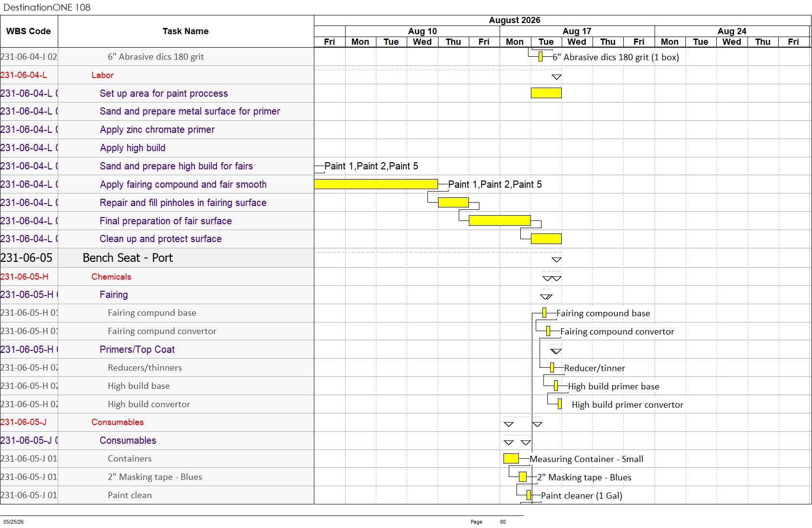Select the Fairing compund base task name
The height and width of the screenshot is (528, 812).
click(152, 313)
